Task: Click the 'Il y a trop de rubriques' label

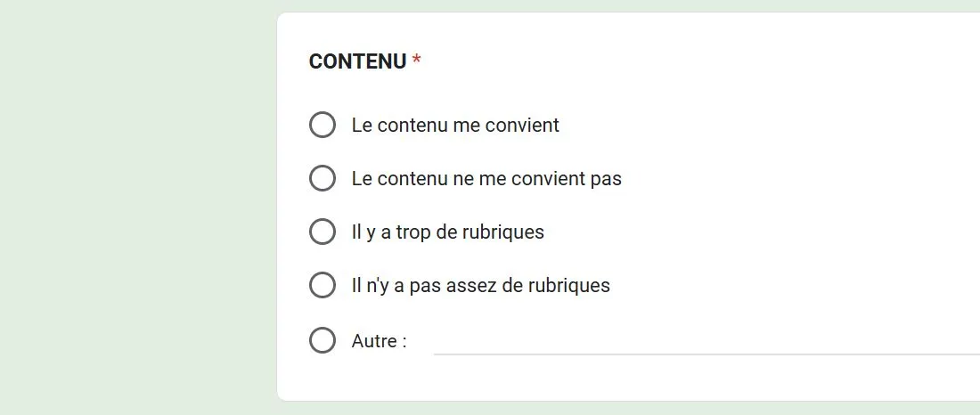Action: [x=447, y=232]
